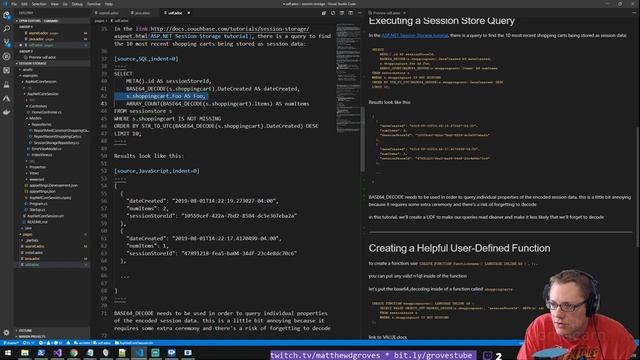Click the editor vertical scrollbar
This screenshot has height=360, width=640.
pos(362,140)
